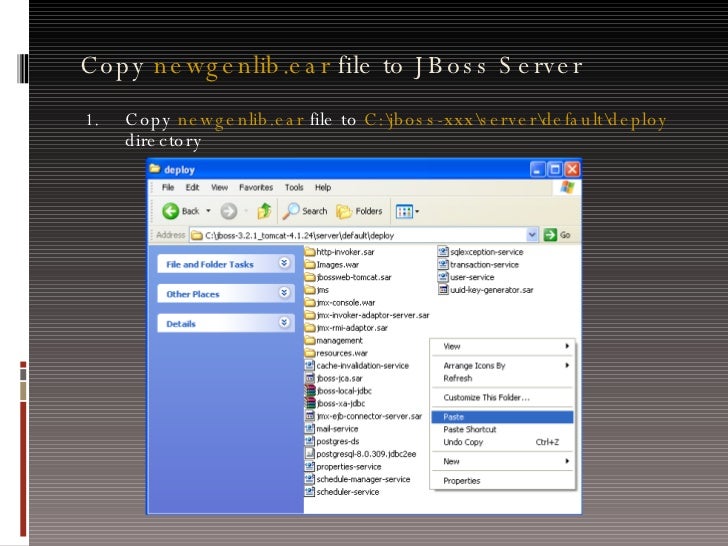Click the jboss-local-jdbc archive icon
This screenshot has height=546, width=728.
pyautogui.click(x=310, y=391)
